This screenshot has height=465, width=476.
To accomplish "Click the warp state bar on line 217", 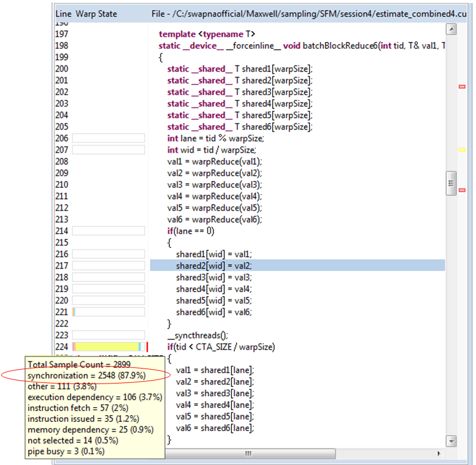I will pyautogui.click(x=109, y=266).
